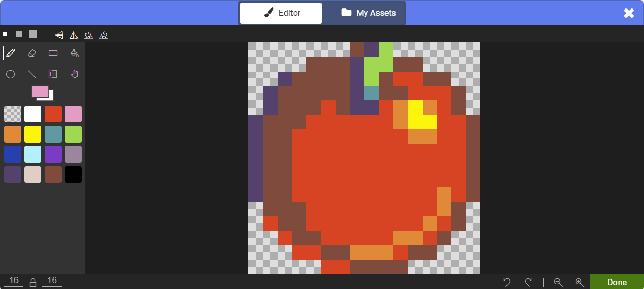Image resolution: width=644 pixels, height=289 pixels.
Task: Select the Rectangle shape tool
Action: tap(53, 53)
